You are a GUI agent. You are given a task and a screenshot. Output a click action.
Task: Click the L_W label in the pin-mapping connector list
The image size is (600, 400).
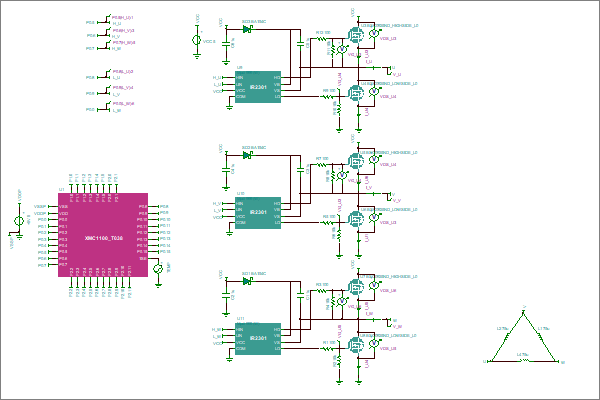(x=116, y=111)
